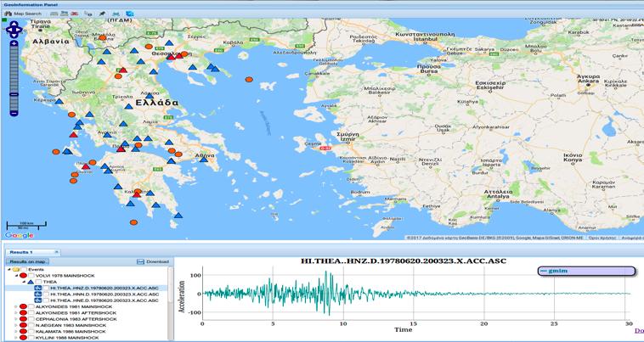
Task: Expand CEPHALONIA 1983 AFTERSHOCK node
Action: tap(16, 319)
